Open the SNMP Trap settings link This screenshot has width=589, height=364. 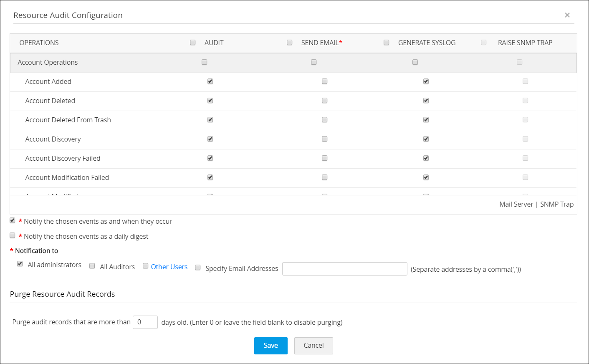pos(557,204)
